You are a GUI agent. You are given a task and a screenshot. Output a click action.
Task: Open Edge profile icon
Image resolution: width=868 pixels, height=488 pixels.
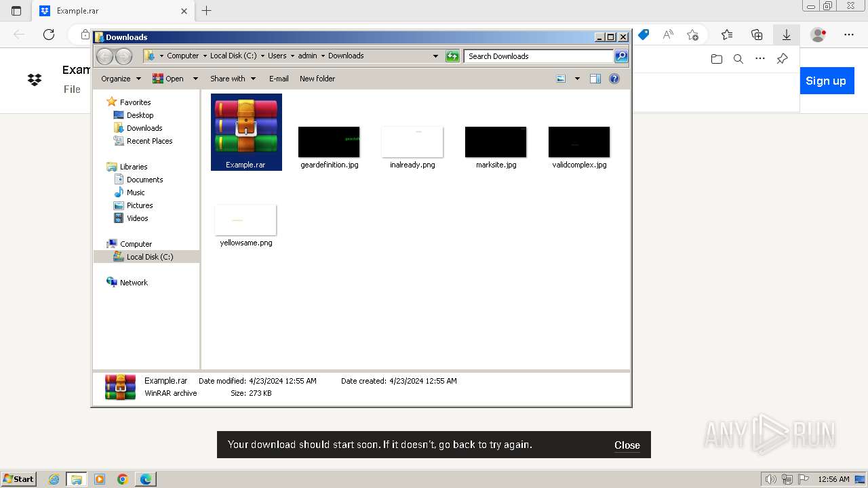818,35
